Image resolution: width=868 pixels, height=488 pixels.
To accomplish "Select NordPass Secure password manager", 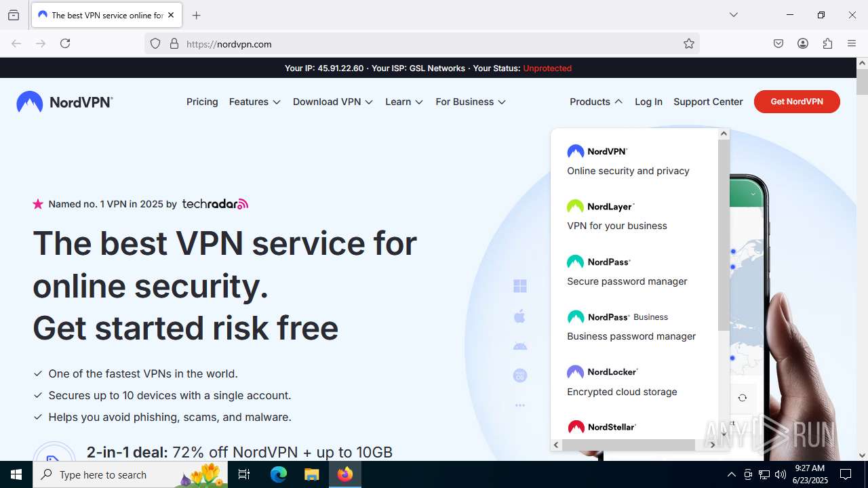I will 628,271.
